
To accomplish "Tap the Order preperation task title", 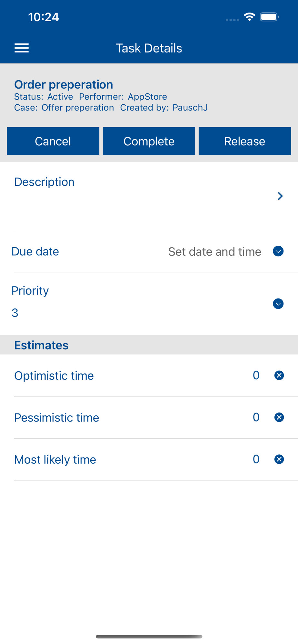I will pyautogui.click(x=64, y=84).
